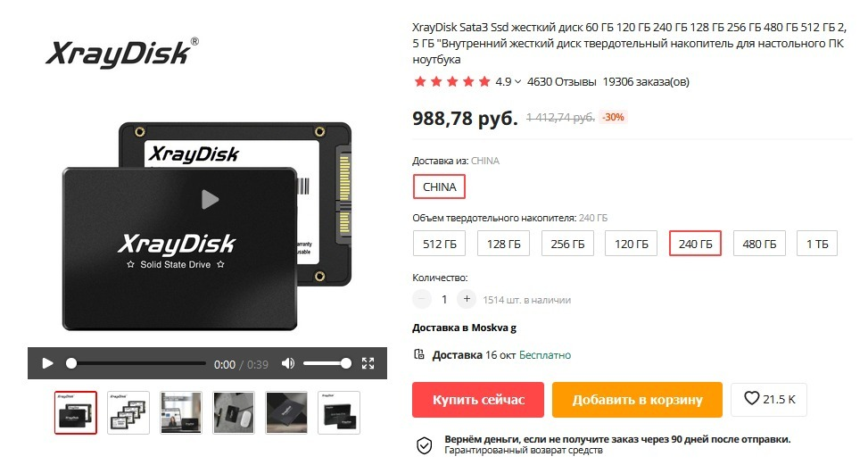
Task: Click the Добавить в корзину button
Action: [637, 399]
